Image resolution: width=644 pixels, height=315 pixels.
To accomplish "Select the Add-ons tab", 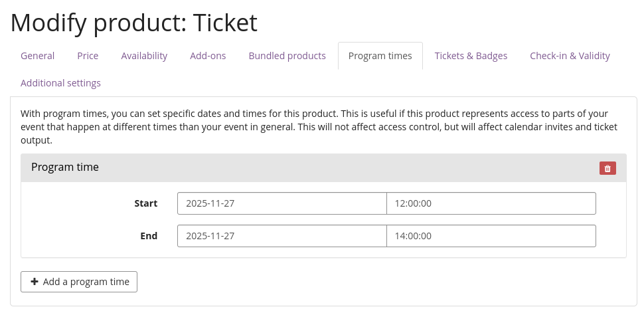I will tap(208, 56).
